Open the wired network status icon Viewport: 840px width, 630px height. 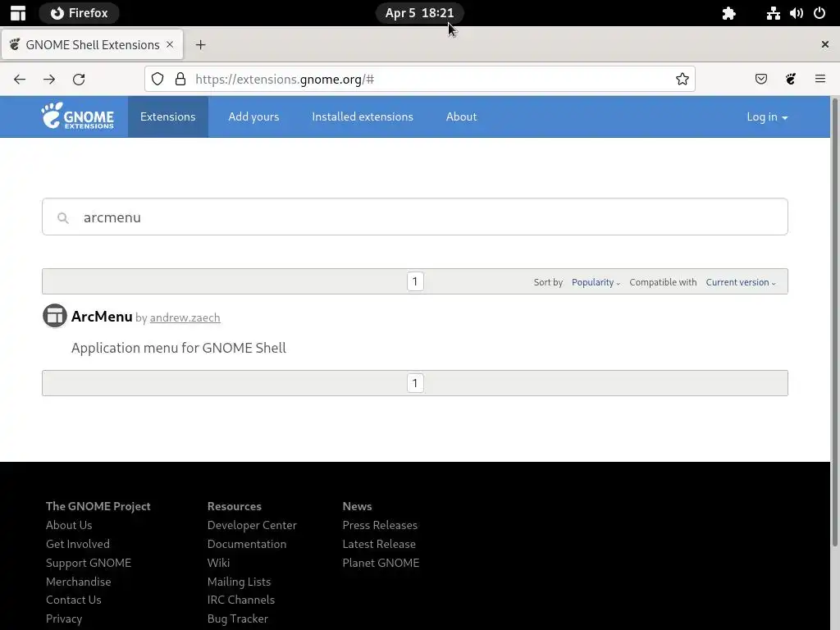click(x=773, y=13)
